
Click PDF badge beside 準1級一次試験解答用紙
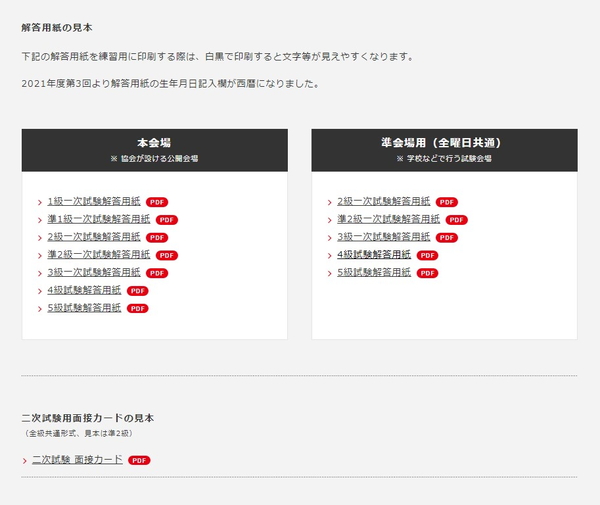click(x=167, y=220)
